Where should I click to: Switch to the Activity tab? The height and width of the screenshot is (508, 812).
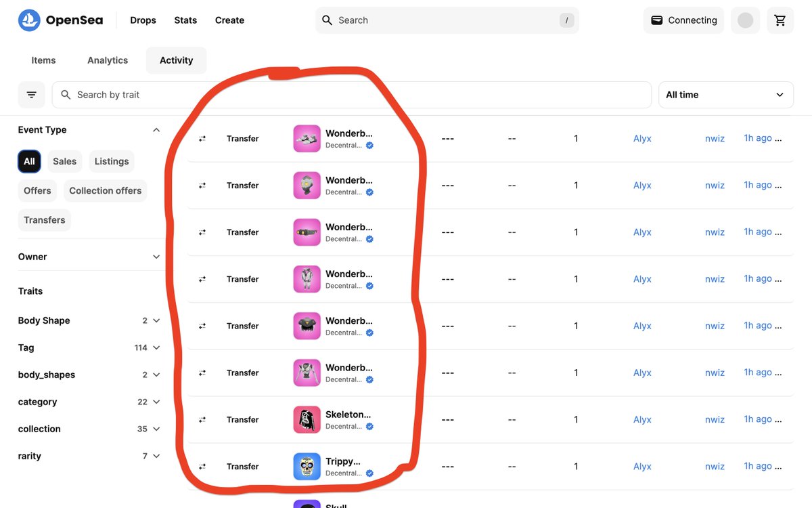point(177,60)
